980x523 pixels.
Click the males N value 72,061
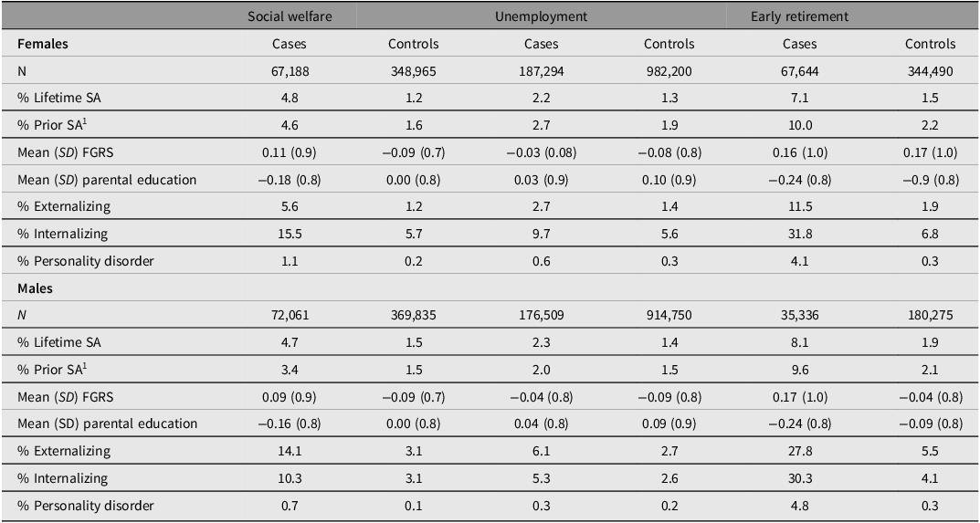pos(290,316)
